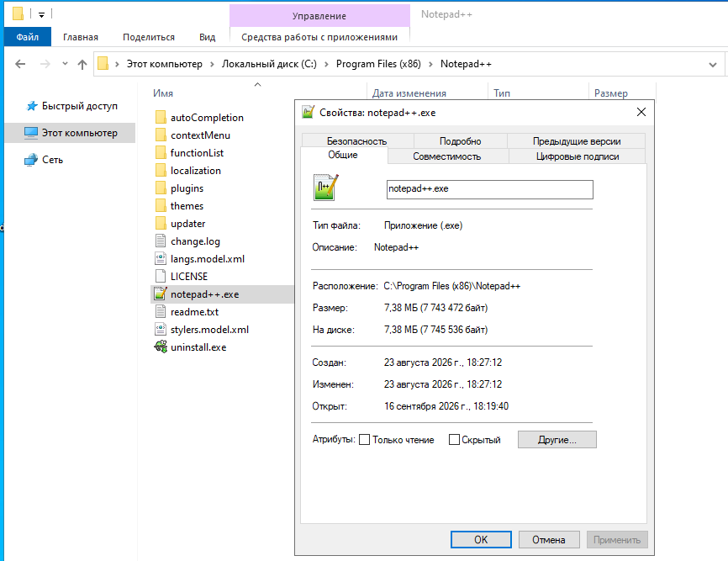Click the 'Другие...' attributes button

pyautogui.click(x=557, y=439)
